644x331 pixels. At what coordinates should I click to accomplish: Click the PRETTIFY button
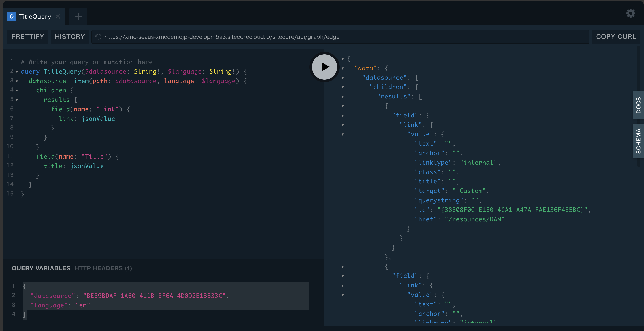[27, 36]
